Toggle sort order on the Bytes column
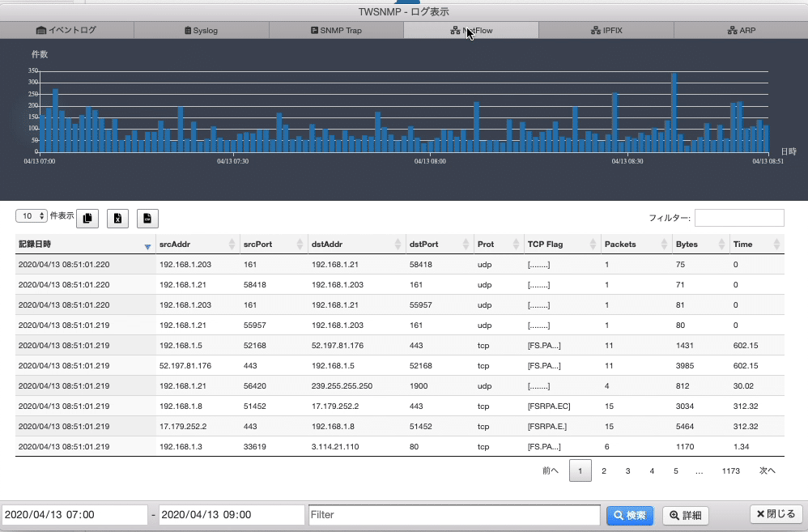The image size is (808, 532). pyautogui.click(x=722, y=243)
